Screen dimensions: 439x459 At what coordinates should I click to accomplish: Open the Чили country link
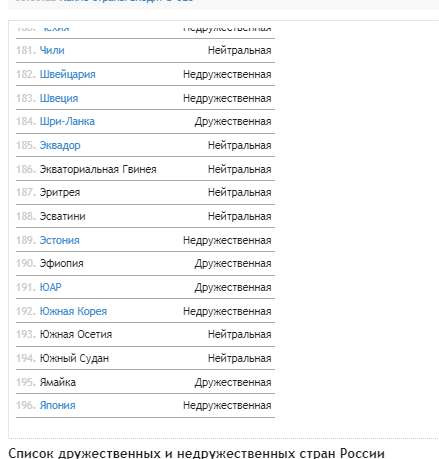pos(52,50)
